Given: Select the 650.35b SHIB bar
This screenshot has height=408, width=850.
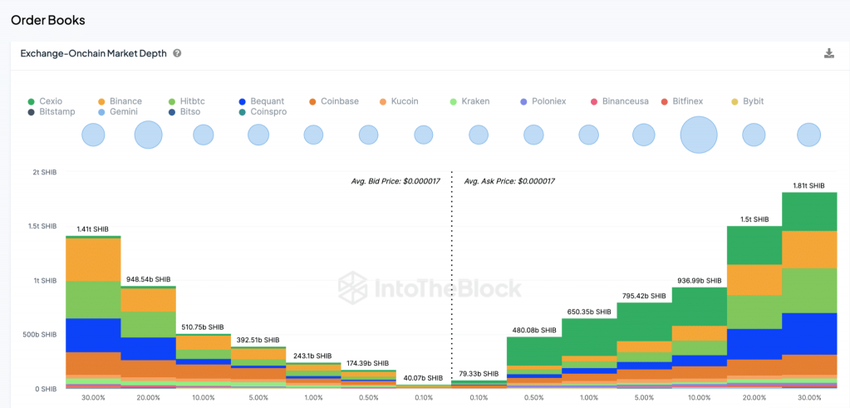Looking at the screenshot, I should tap(589, 352).
